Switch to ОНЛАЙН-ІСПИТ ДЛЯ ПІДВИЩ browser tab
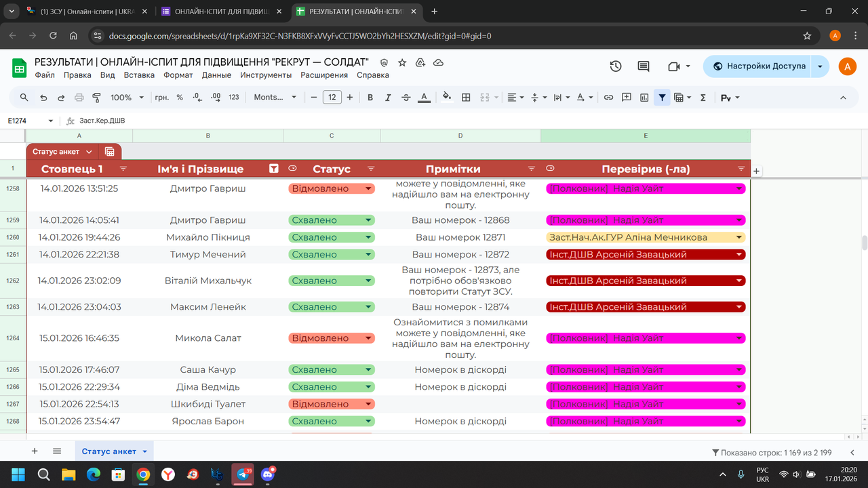Screen dimensions: 868x488 (x=223, y=12)
